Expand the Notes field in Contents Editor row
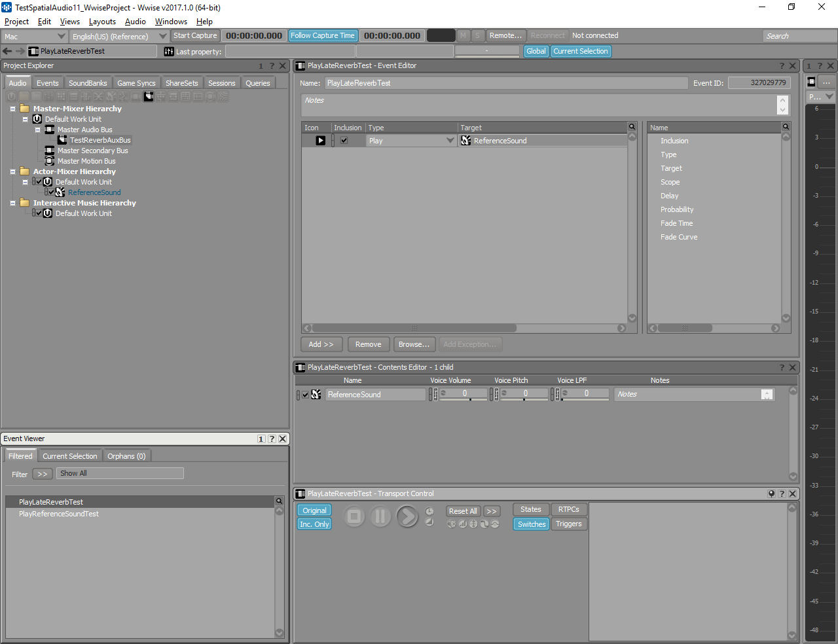Screen dimensions: 838x644 [767, 394]
